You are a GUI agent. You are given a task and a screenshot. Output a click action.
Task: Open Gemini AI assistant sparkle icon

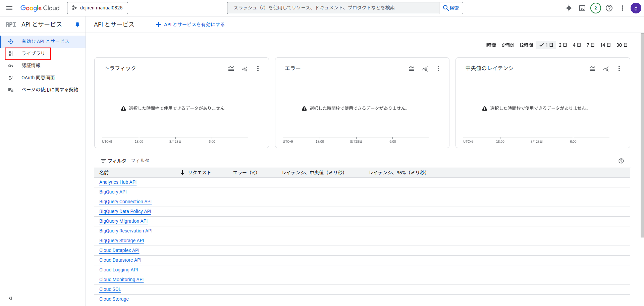[x=569, y=8]
